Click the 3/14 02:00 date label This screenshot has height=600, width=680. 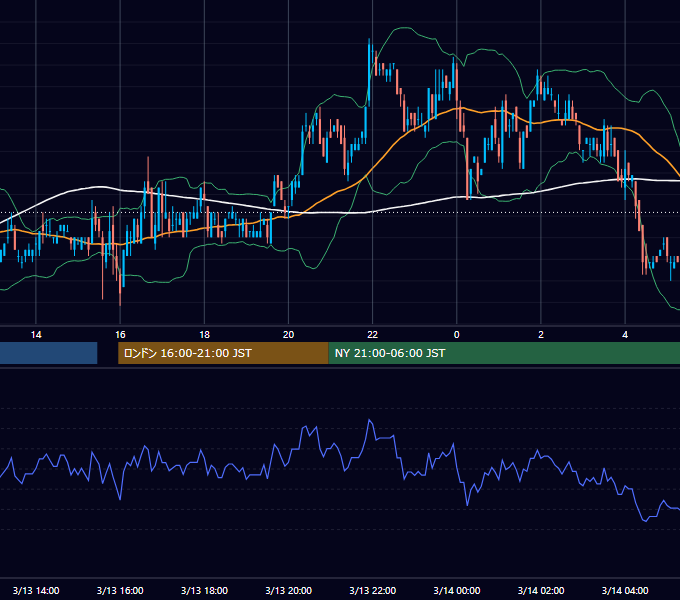541,590
